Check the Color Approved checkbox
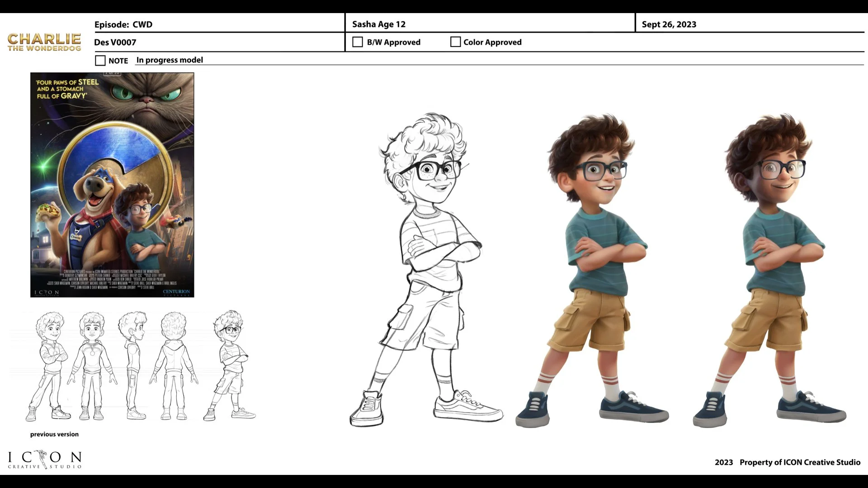The height and width of the screenshot is (488, 868). pos(456,42)
